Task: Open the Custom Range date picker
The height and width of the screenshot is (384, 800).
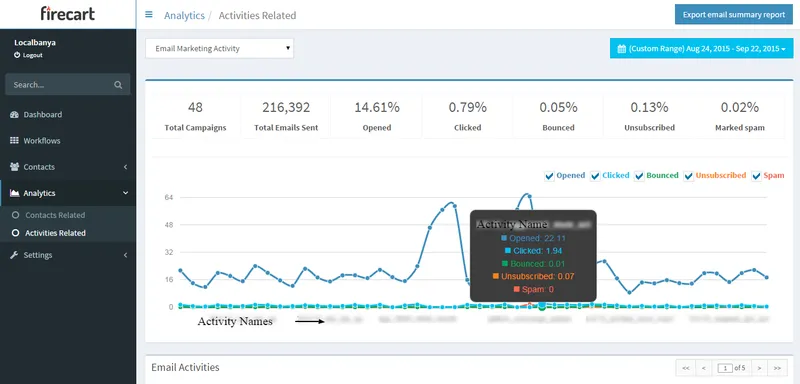Action: pyautogui.click(x=702, y=49)
